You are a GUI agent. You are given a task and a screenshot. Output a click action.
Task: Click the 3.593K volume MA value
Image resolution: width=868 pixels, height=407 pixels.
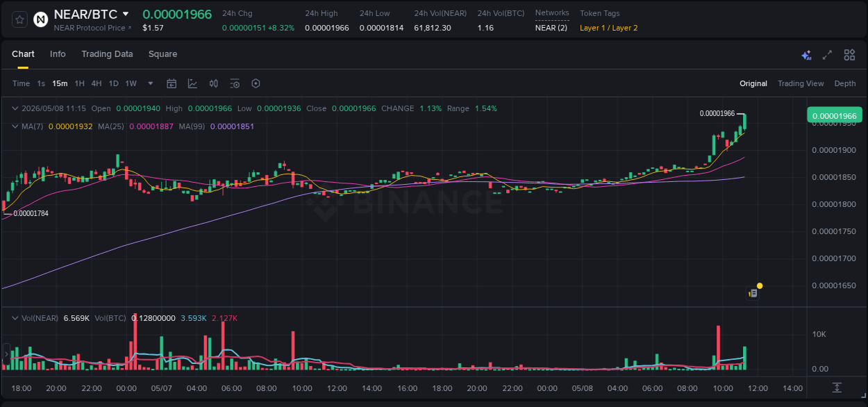point(194,318)
